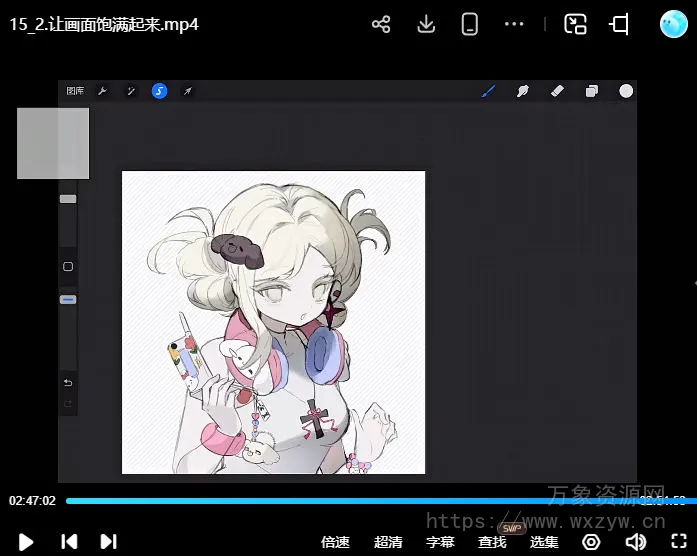Click the 查找 search button

[492, 542]
